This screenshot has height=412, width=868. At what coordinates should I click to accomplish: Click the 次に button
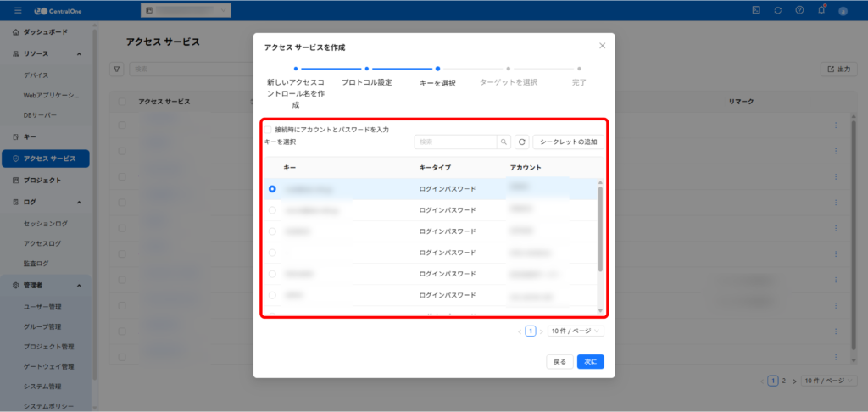[591, 361]
